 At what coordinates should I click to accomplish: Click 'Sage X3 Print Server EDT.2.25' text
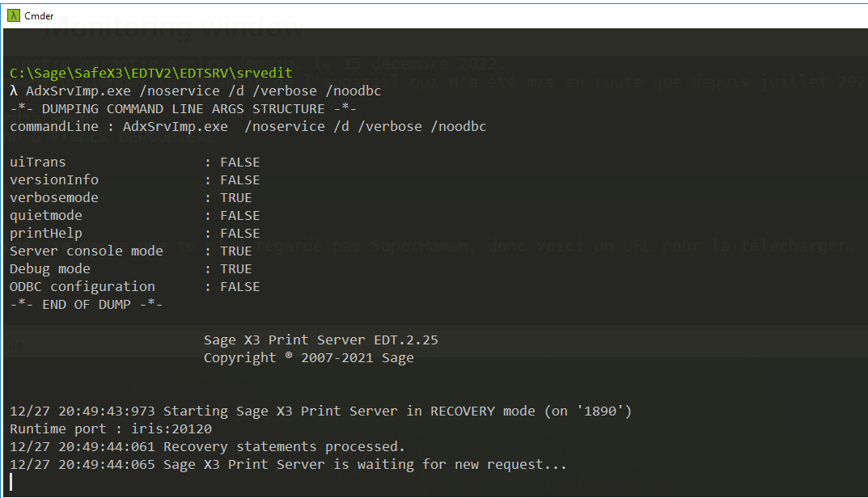click(x=320, y=340)
